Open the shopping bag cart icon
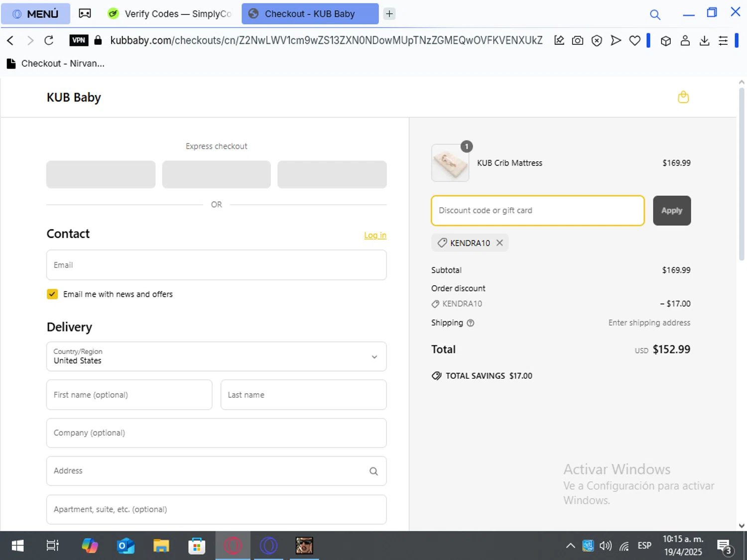 point(683,97)
